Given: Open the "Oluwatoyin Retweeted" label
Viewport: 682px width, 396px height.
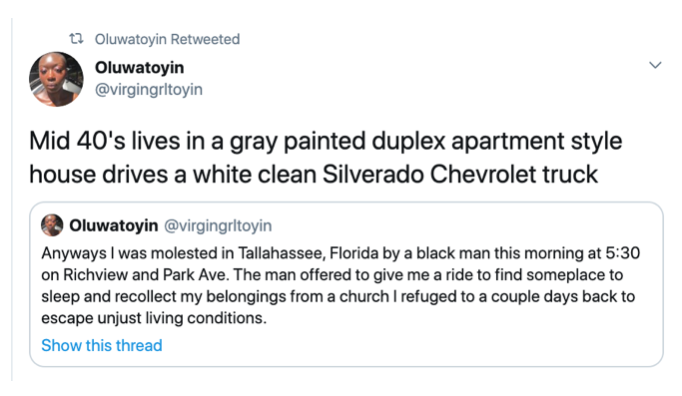Looking at the screenshot, I should pos(167,39).
